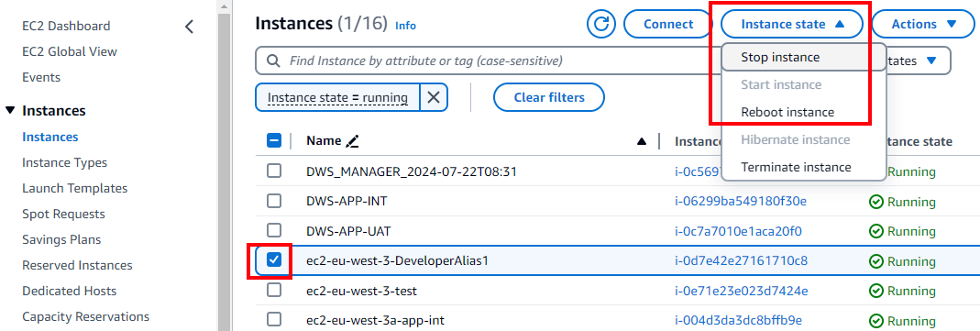Check the DWS-APP-INT row checkbox
This screenshot has width=980, height=331.
pos(274,201)
